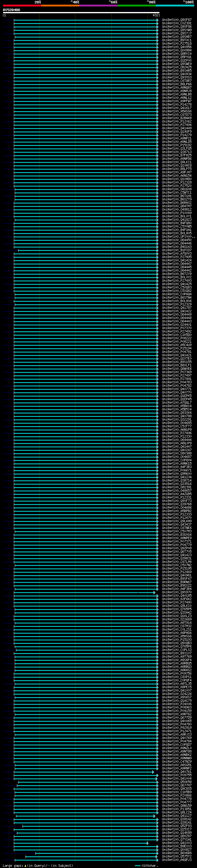Select the UniRef100_B9IAR5 label
Viewport: 197px width, 868px height.
(177, 71)
